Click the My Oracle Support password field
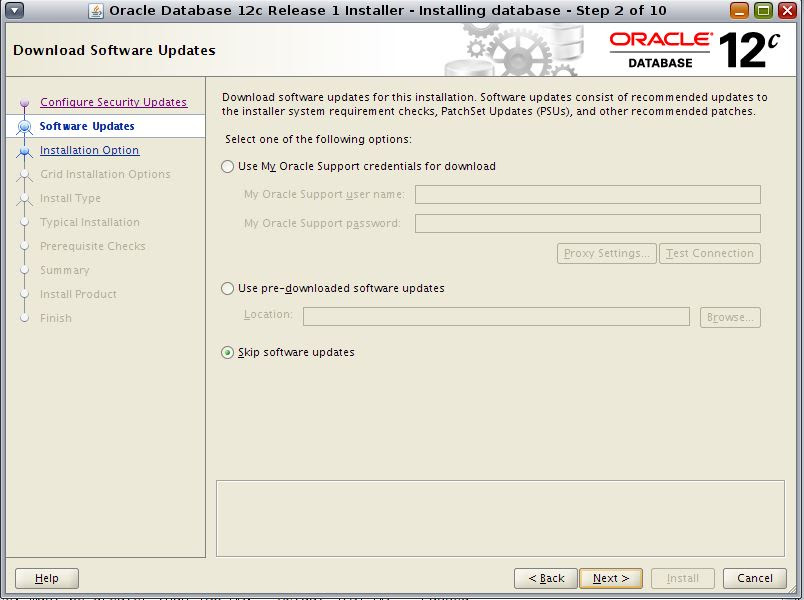The height and width of the screenshot is (600, 804). click(x=588, y=224)
